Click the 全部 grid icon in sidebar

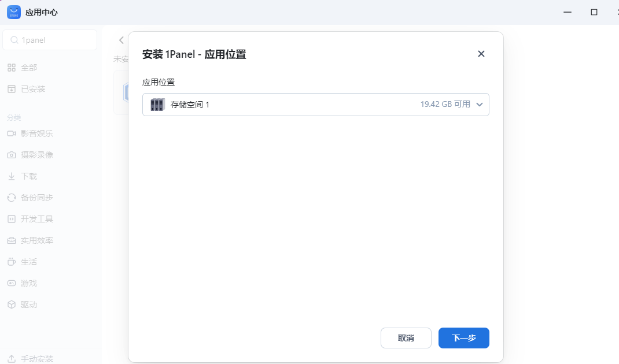12,68
